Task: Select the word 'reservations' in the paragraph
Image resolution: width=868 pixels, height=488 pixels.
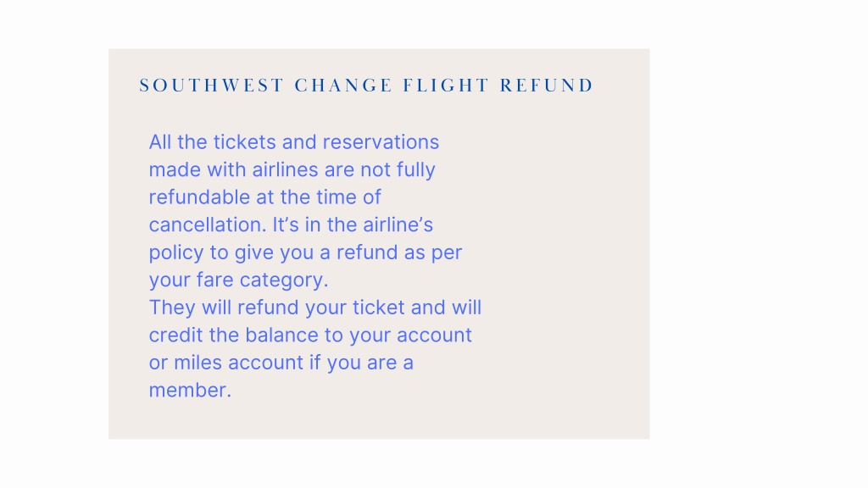Action: [381, 142]
